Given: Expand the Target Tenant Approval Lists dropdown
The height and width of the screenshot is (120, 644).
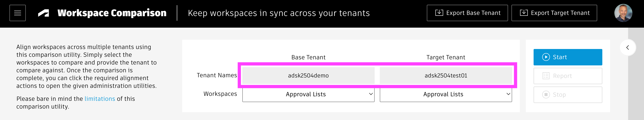Looking at the screenshot, I should [446, 94].
